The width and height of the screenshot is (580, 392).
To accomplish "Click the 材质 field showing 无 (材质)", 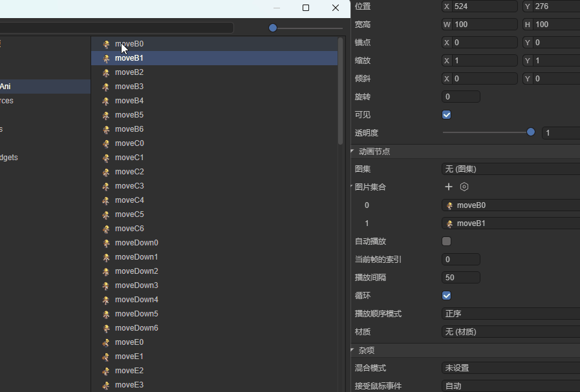I will click(x=510, y=331).
